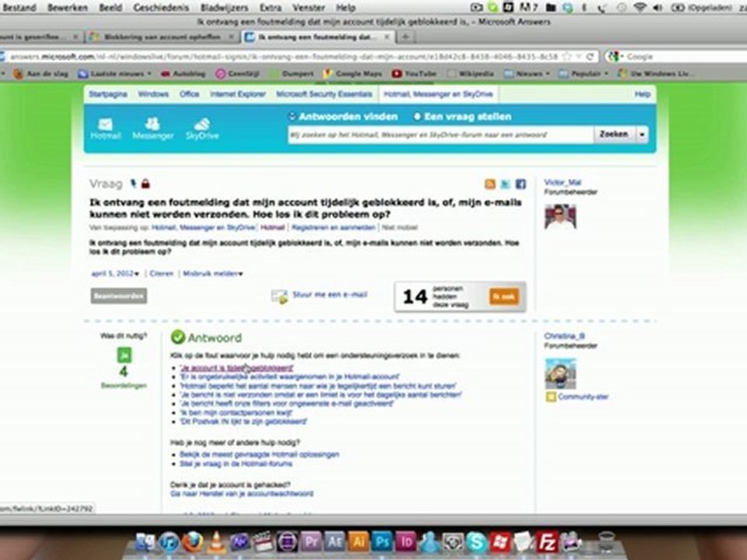Click the Bluetooth icon in the menu bar

pos(584,7)
